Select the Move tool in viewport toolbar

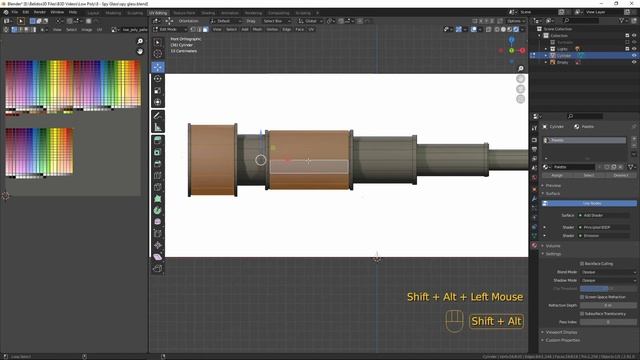click(x=158, y=67)
